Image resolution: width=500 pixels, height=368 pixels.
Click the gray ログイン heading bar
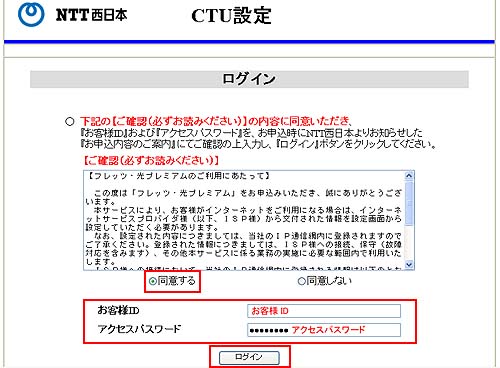(x=249, y=79)
